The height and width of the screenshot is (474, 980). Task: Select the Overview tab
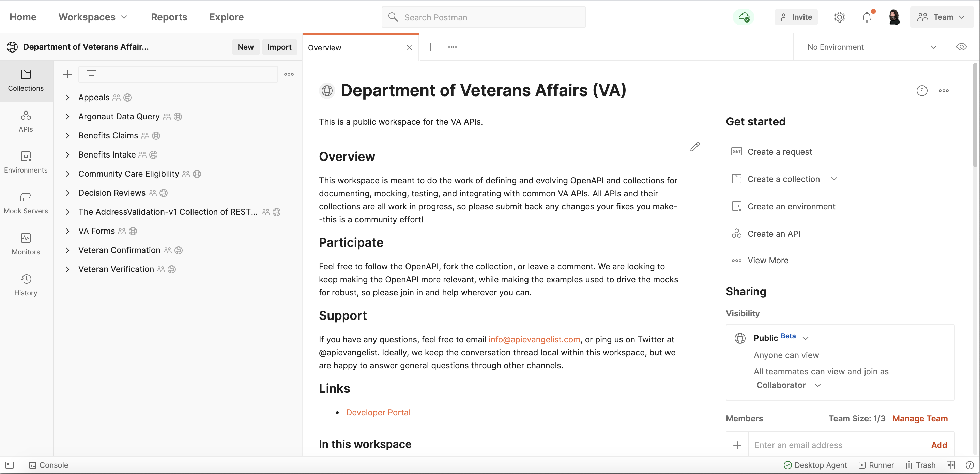[x=324, y=48]
